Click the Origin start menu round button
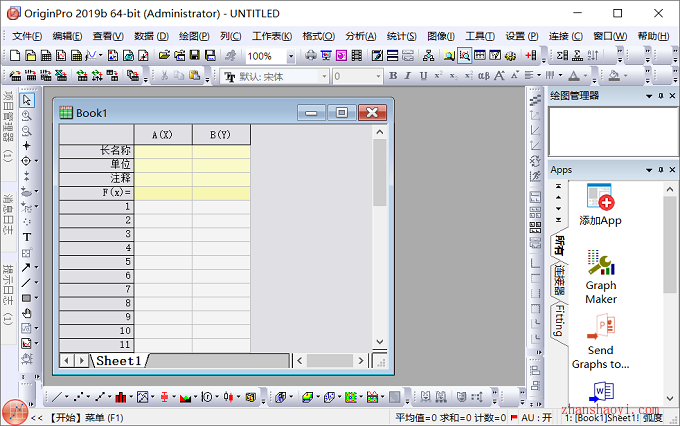Screen dimensions: 680x426 [x=15, y=412]
